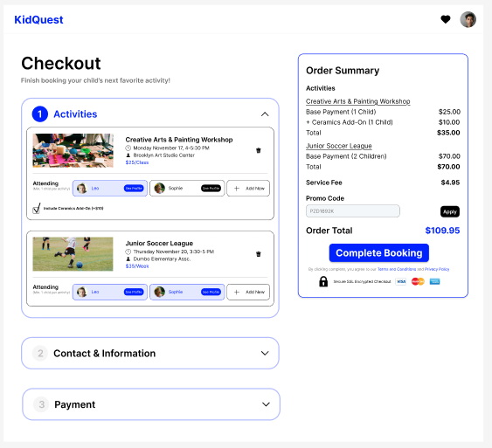Click the Complete Booking button
The image size is (492, 448).
[x=378, y=252]
